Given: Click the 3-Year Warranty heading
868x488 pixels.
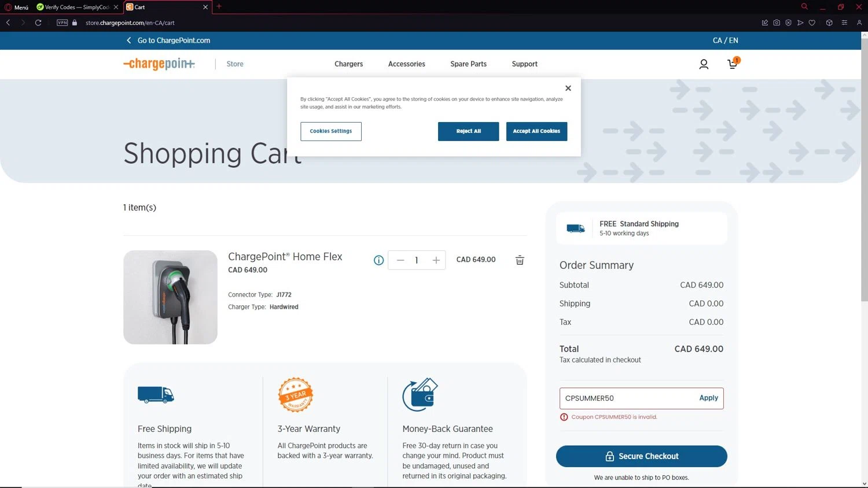Looking at the screenshot, I should click(x=308, y=429).
